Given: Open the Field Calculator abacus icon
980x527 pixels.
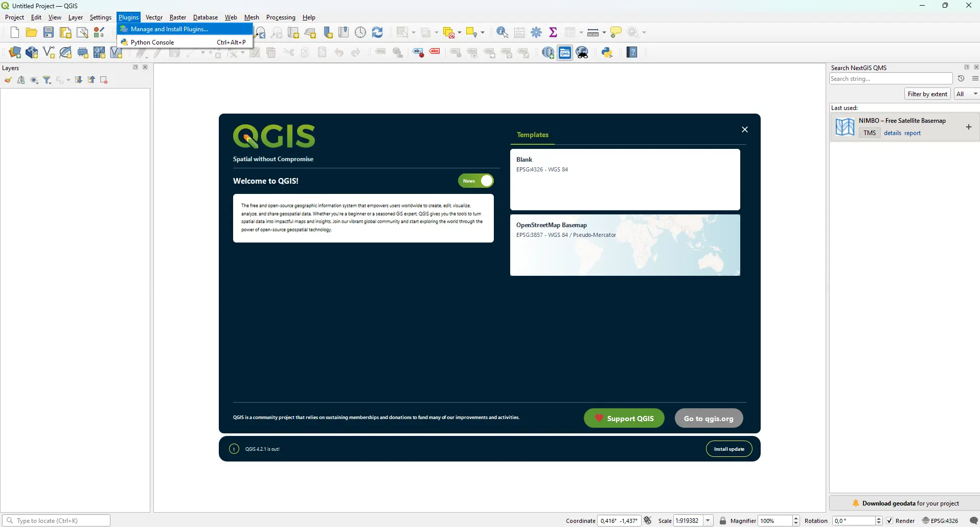Looking at the screenshot, I should click(x=519, y=33).
